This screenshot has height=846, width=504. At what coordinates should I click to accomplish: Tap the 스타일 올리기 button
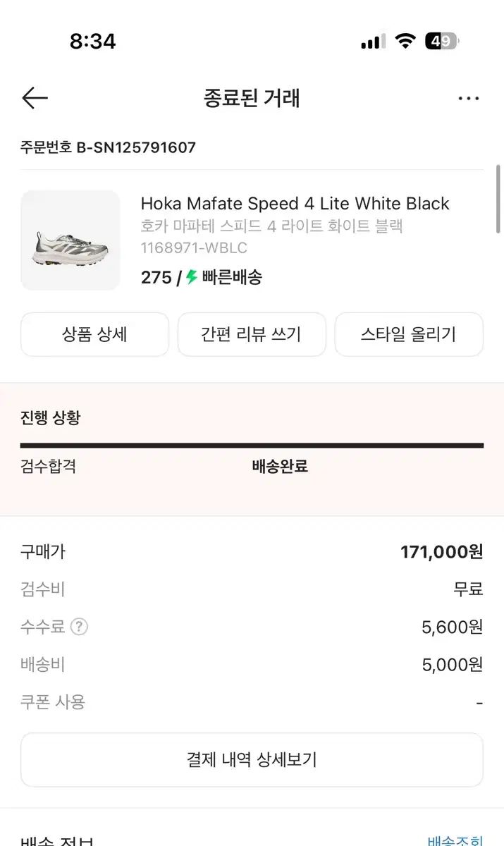[409, 334]
